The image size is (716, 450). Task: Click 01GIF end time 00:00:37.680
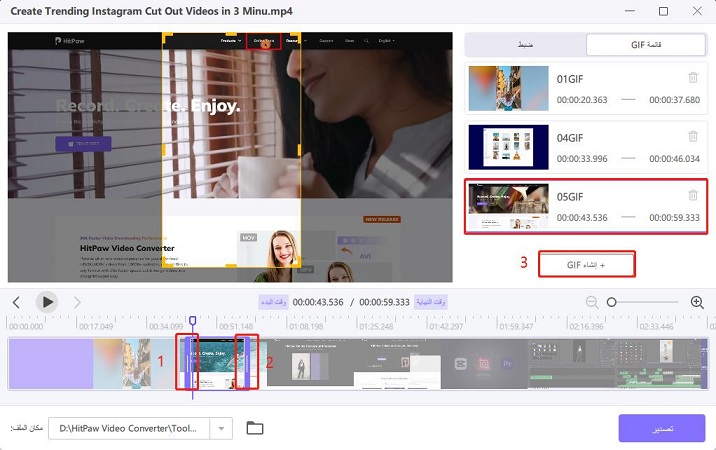[x=674, y=100]
